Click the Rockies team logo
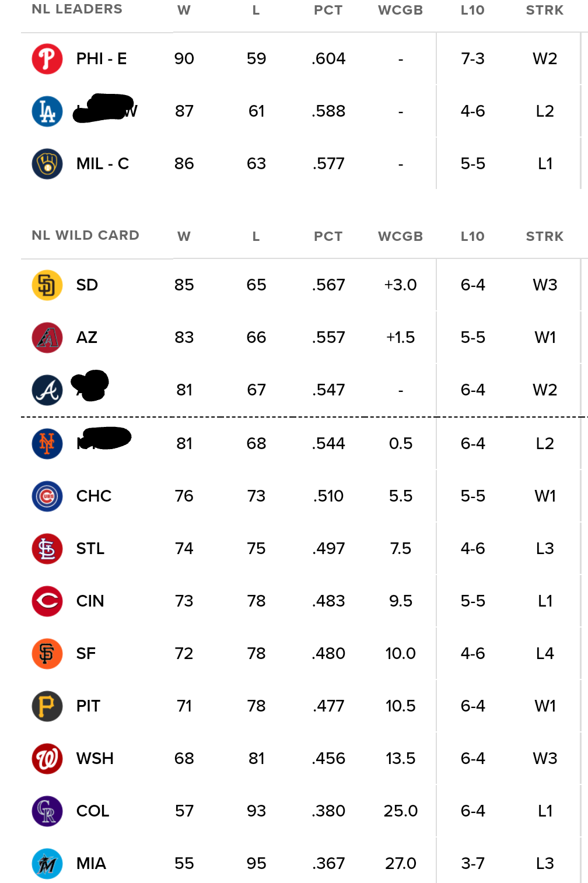The height and width of the screenshot is (883, 588). [x=47, y=811]
